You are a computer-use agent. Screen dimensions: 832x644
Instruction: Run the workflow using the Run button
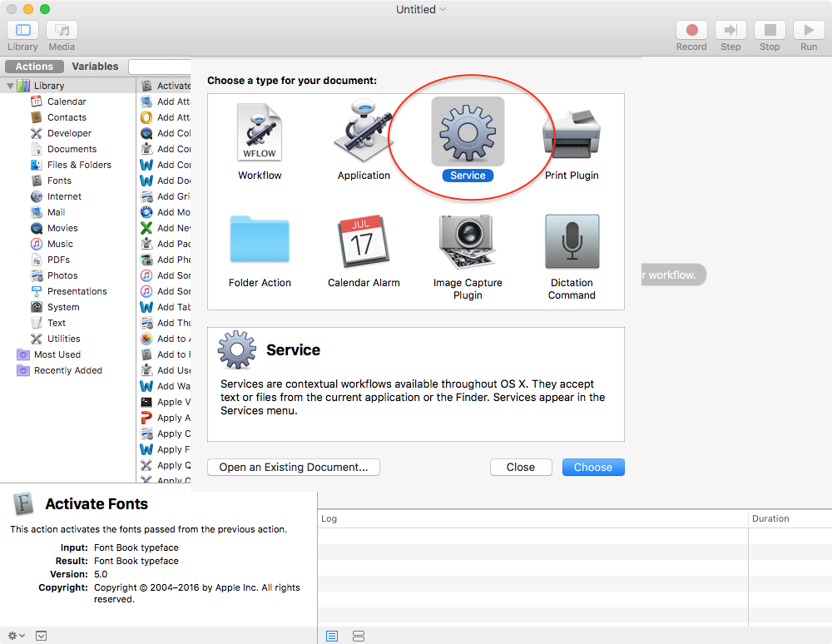pyautogui.click(x=809, y=30)
